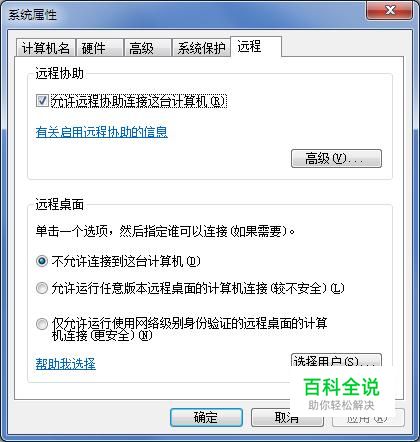420x442 pixels.
Task: Click the 高级(V)... button under 远程协助
Action: pos(336,158)
